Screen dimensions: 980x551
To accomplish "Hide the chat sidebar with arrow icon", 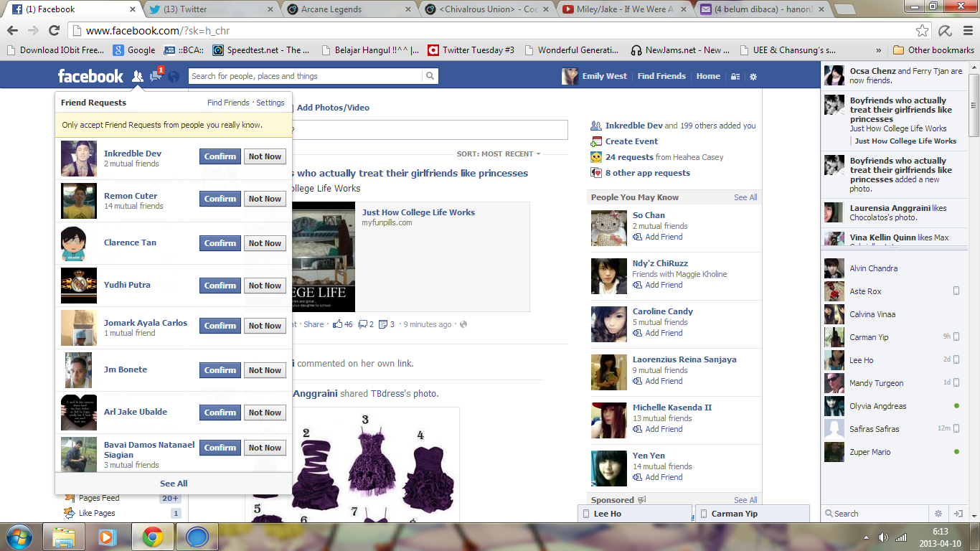I will 958,514.
